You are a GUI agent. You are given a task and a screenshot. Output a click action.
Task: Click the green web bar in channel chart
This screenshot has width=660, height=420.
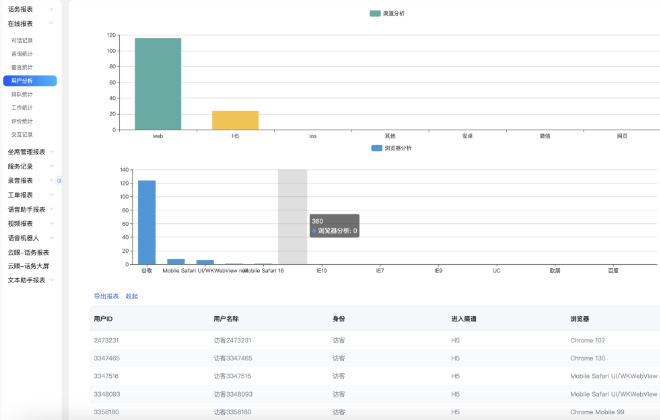click(158, 84)
